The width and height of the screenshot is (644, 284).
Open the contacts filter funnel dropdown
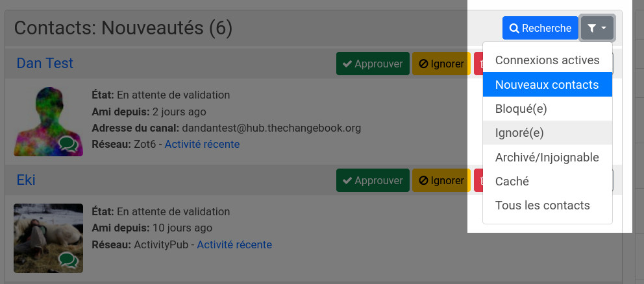coord(597,28)
